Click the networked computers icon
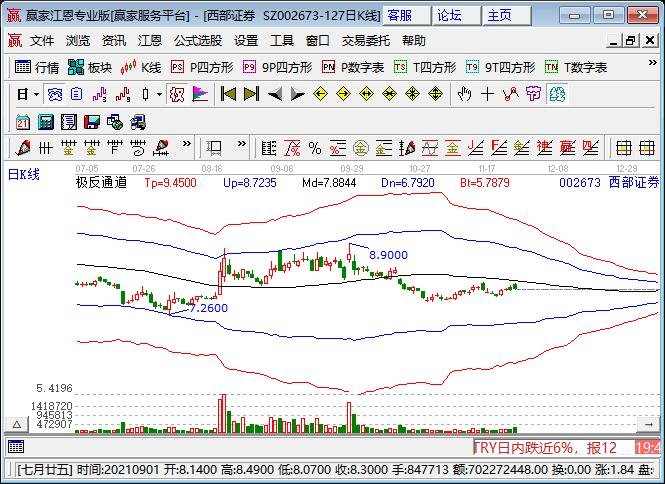665x484 pixels. point(138,122)
